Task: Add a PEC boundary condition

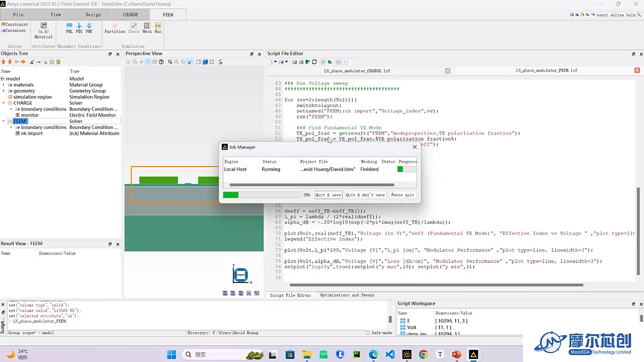Action: 79,28
